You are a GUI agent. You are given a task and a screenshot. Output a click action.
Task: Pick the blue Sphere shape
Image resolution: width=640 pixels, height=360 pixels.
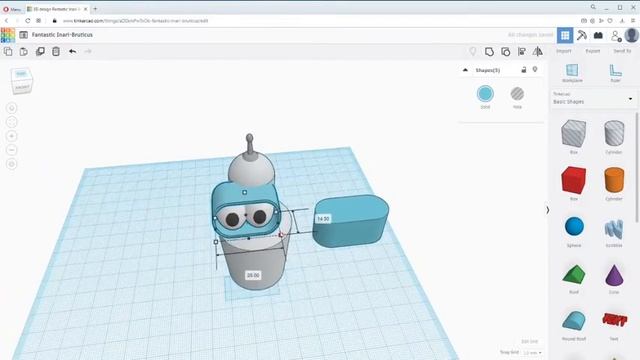(x=574, y=227)
